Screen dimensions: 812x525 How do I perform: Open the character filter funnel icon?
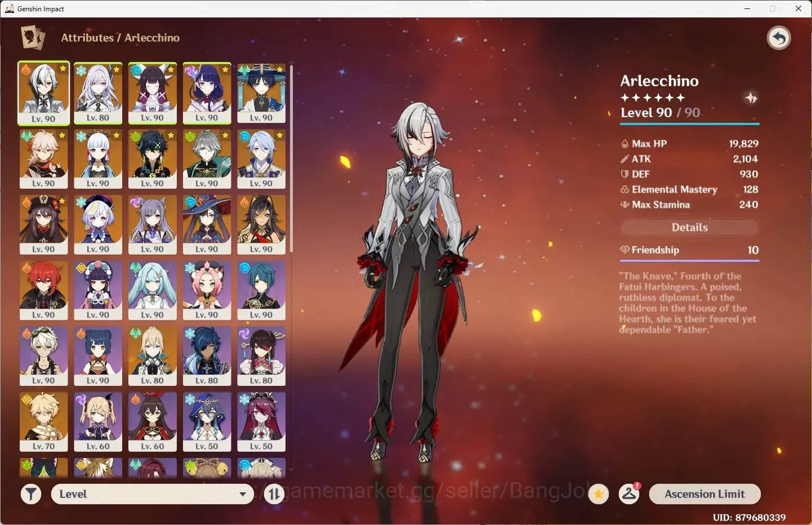click(31, 494)
